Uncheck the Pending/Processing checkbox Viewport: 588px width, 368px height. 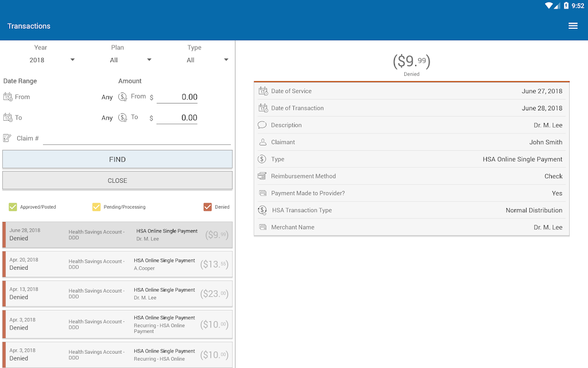click(x=96, y=207)
